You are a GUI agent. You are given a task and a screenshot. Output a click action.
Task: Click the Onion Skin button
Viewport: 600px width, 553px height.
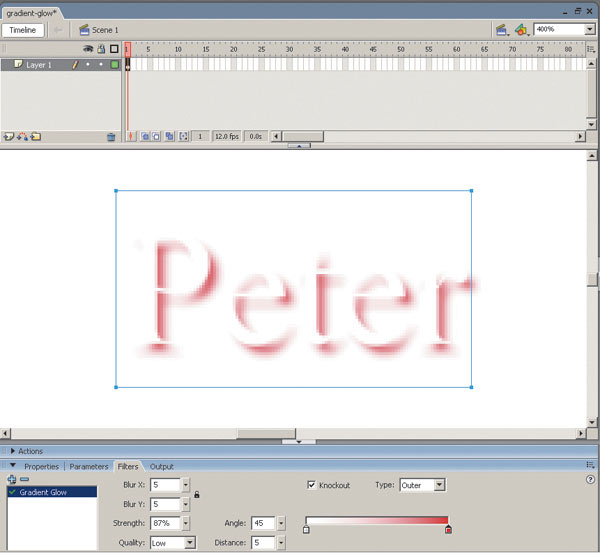click(x=145, y=136)
